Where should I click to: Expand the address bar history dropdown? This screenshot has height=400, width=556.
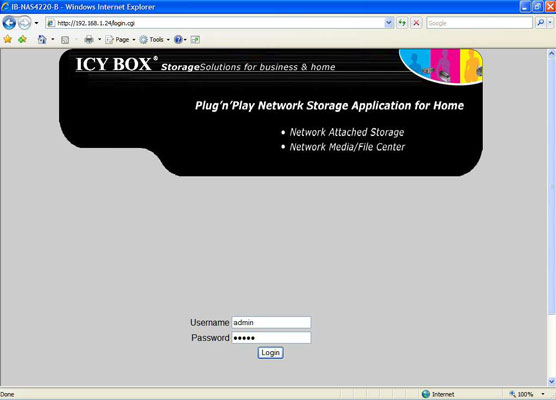pos(389,23)
